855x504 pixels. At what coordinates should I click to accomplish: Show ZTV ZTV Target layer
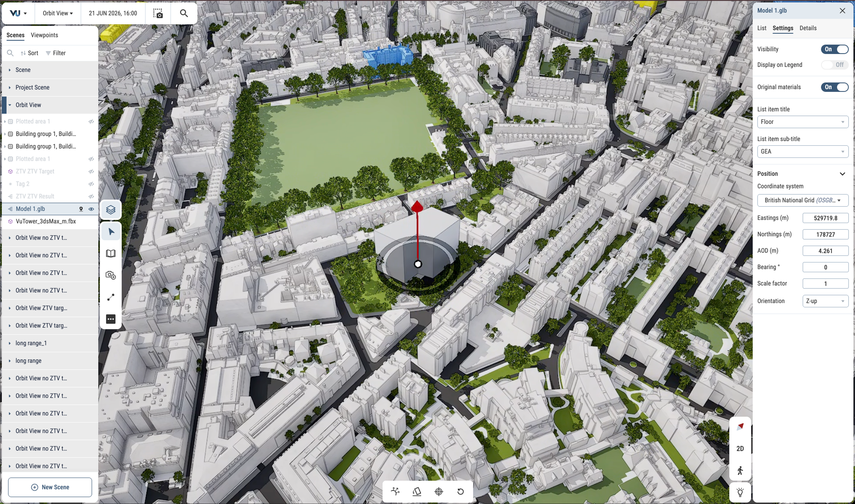click(91, 171)
